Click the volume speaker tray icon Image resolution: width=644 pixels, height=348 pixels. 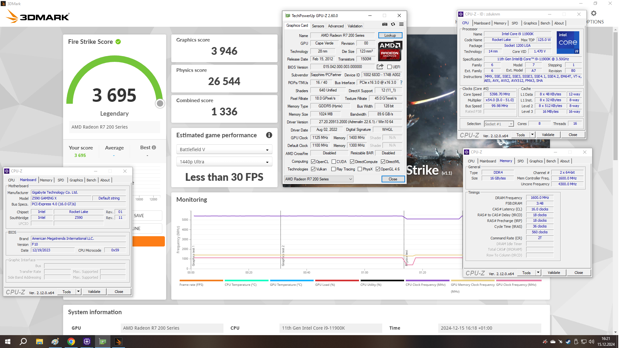pos(592,342)
